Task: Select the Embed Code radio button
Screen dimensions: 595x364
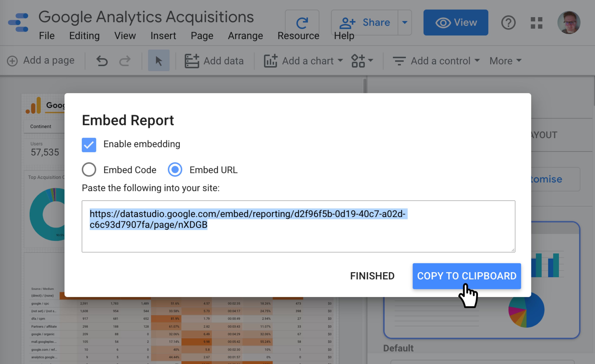Action: [x=89, y=170]
